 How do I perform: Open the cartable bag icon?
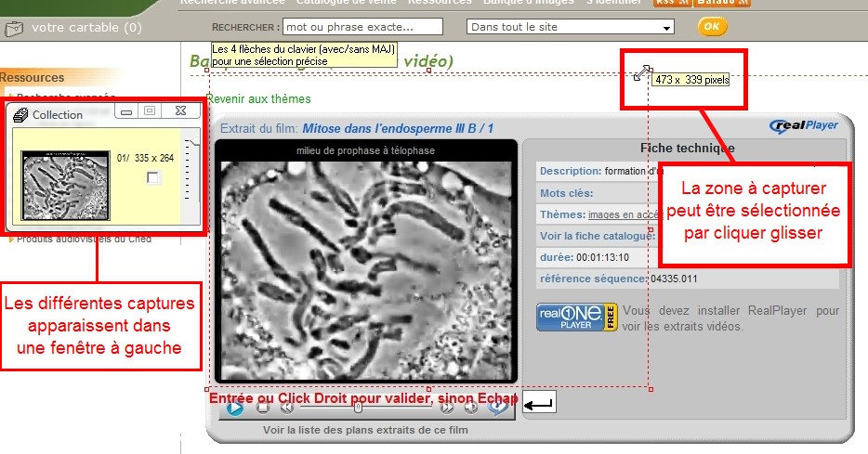click(x=14, y=28)
